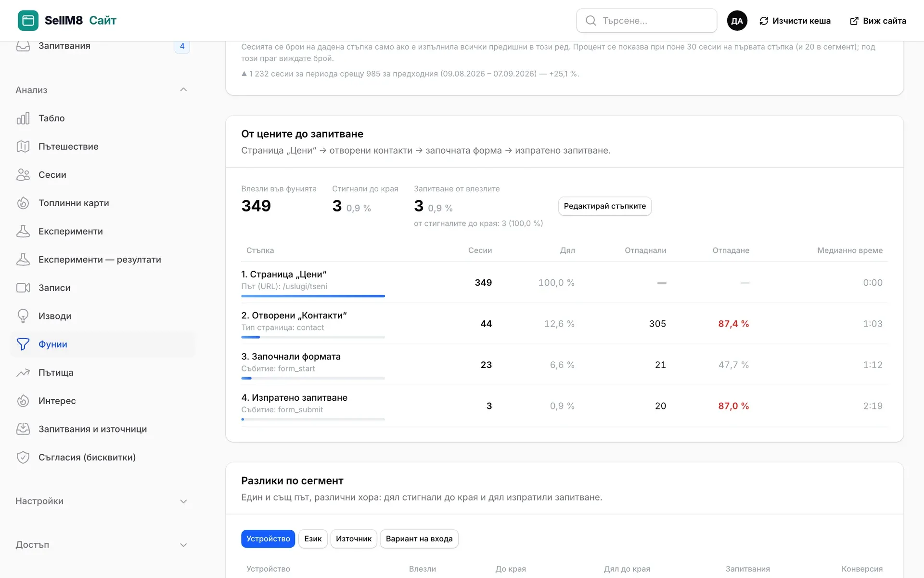Click step 4. Изпратено запитване

pos(294,397)
